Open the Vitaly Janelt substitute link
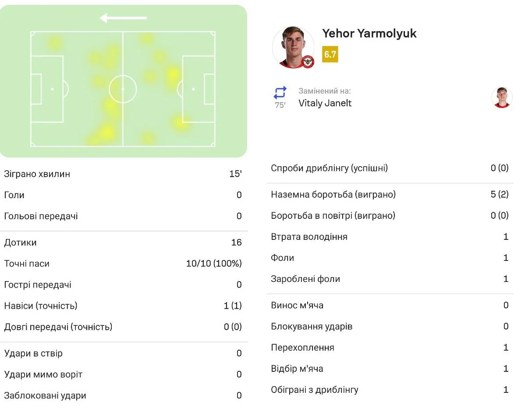 point(325,103)
